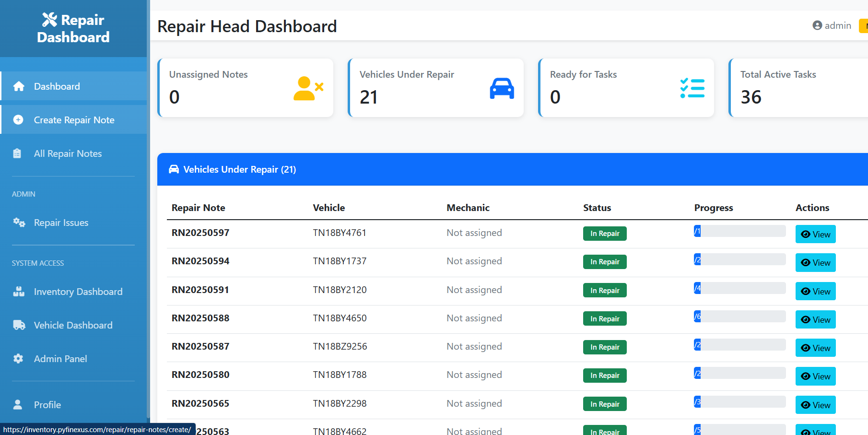Click the progress bar for RN20250594

point(739,259)
